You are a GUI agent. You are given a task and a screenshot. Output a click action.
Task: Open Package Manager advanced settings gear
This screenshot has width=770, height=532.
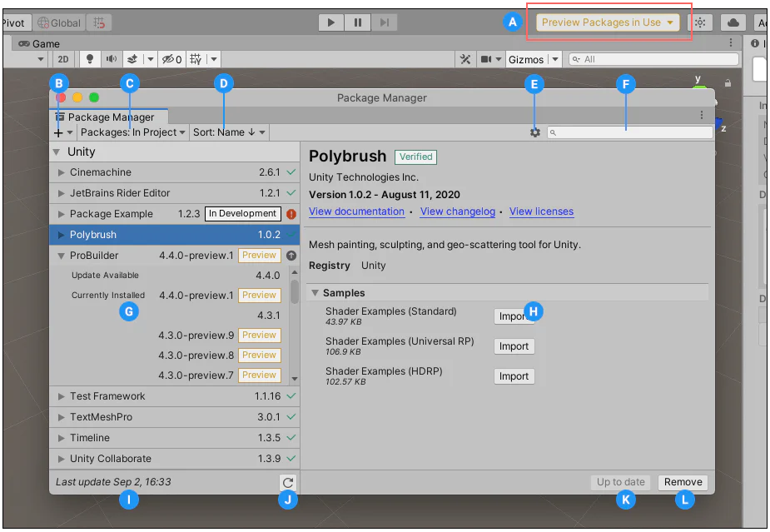coord(534,132)
